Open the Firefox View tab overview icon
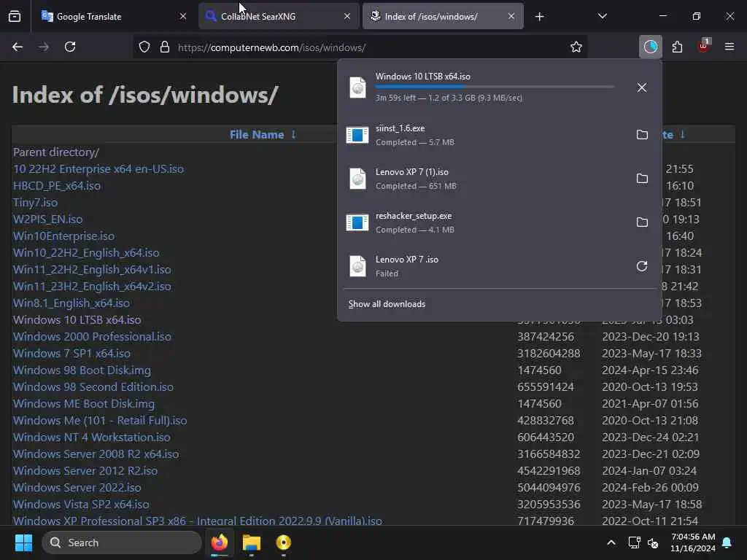This screenshot has width=747, height=560. 15,16
